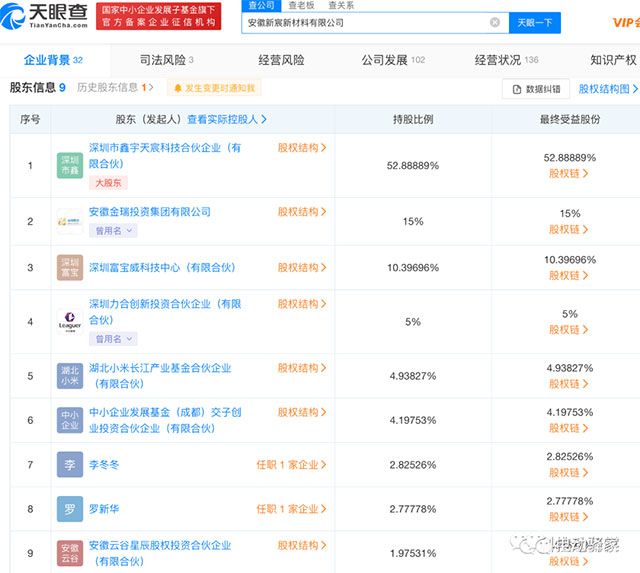This screenshot has height=573, width=640.
Task: Open 股权链 under 4.19753% beneficial share
Action: (x=569, y=428)
